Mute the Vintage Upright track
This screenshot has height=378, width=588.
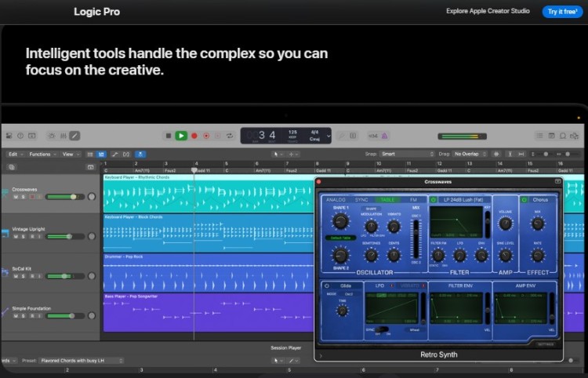[x=16, y=237]
